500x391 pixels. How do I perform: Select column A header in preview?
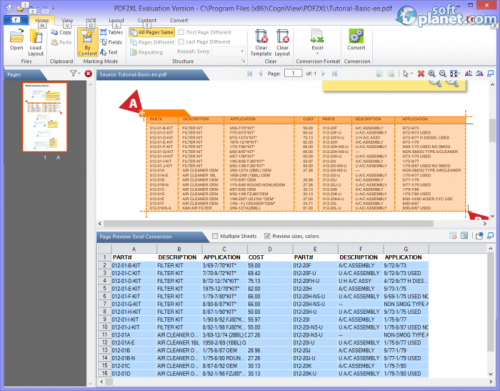tap(134, 249)
